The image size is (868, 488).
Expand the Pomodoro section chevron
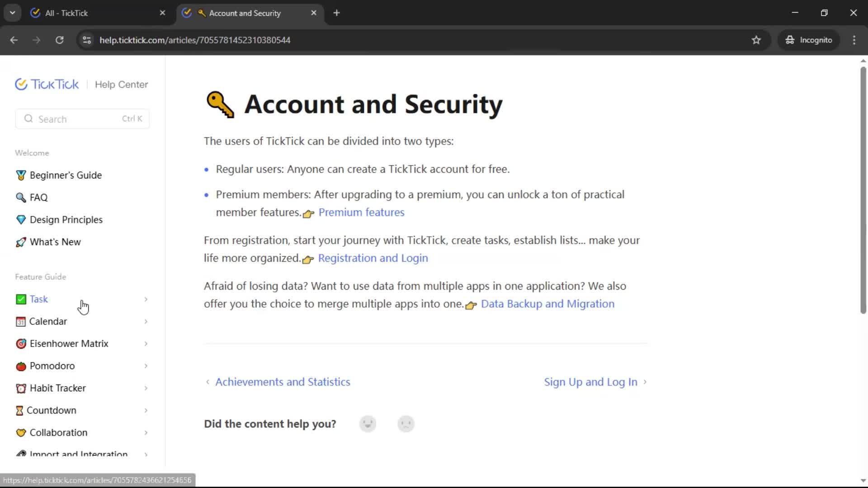146,366
